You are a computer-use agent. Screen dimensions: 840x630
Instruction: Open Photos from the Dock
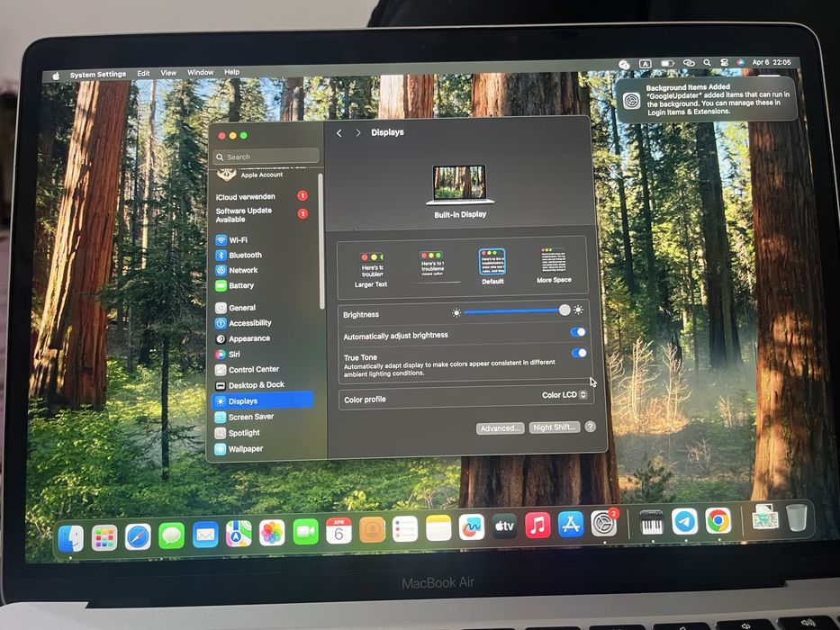click(x=272, y=533)
